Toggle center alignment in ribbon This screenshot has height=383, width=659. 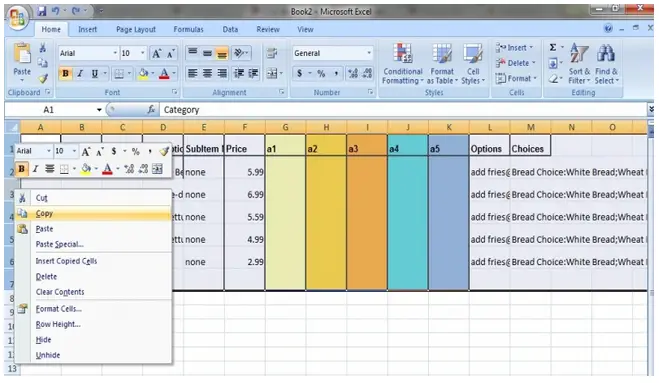click(x=207, y=74)
